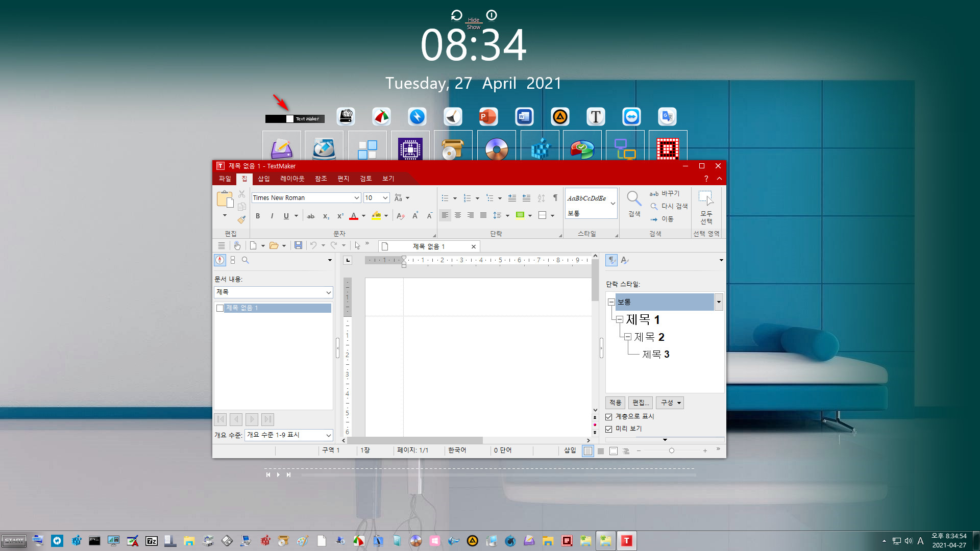The width and height of the screenshot is (980, 551).
Task: Show paragraph styles in right sidebar
Action: tap(611, 260)
